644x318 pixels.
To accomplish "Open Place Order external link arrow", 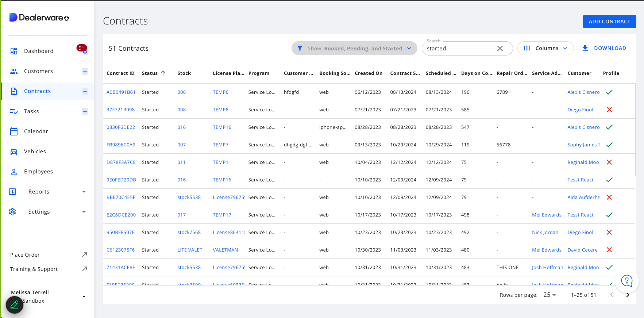I will point(84,254).
